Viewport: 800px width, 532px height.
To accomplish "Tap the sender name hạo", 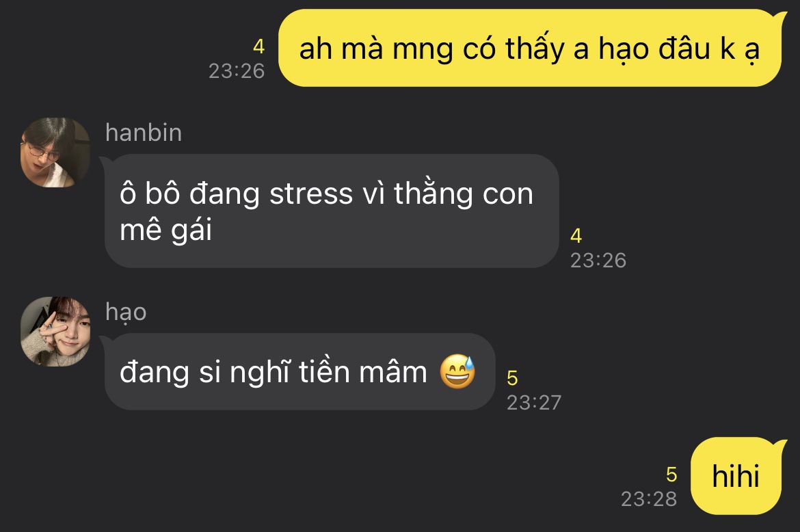I will pyautogui.click(x=126, y=312).
